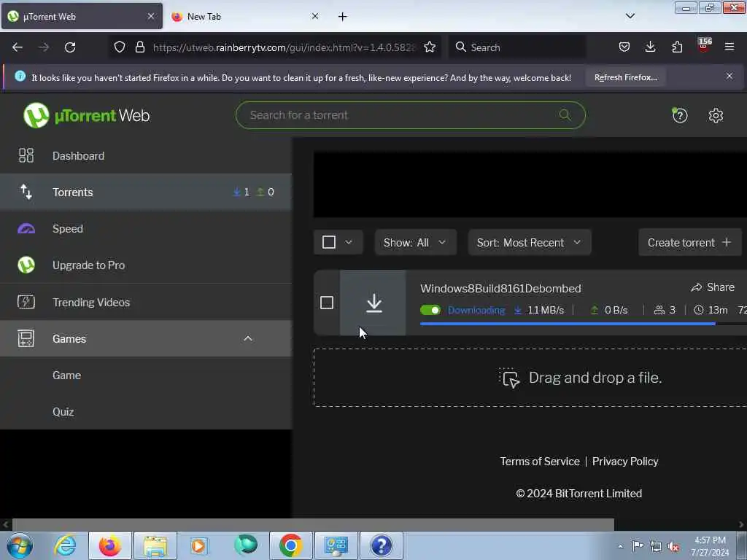747x560 pixels.
Task: Click the muted volume tray icon
Action: [673, 546]
